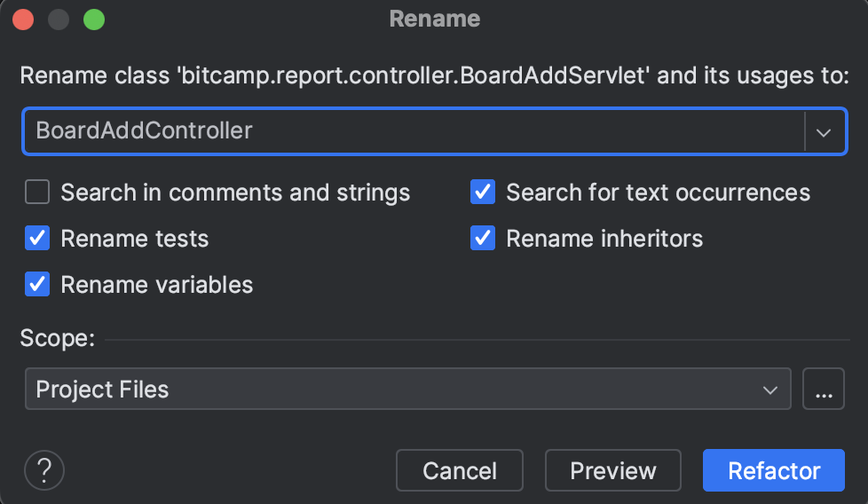The height and width of the screenshot is (504, 868).
Task: Click the 'Rename class' description text
Action: [433, 75]
